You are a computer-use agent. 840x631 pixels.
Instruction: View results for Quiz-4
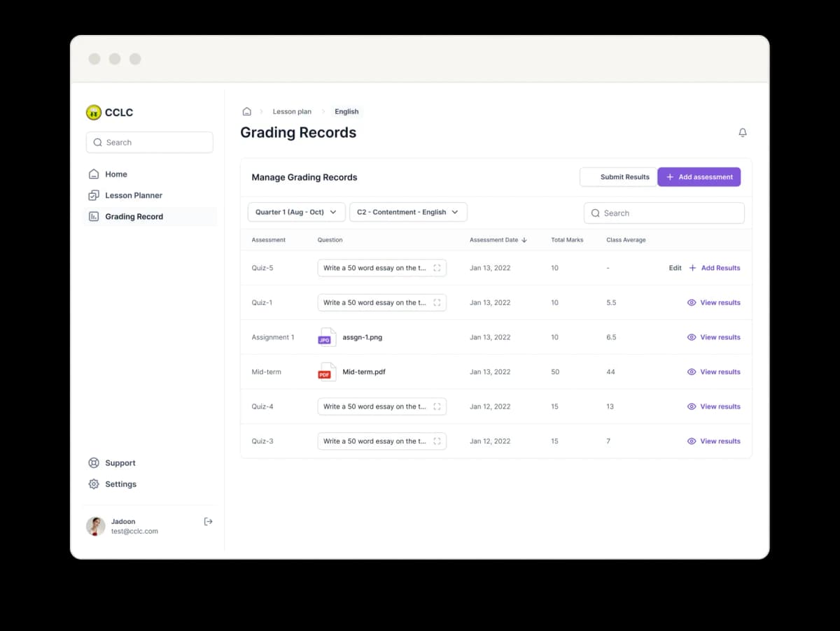click(x=713, y=406)
